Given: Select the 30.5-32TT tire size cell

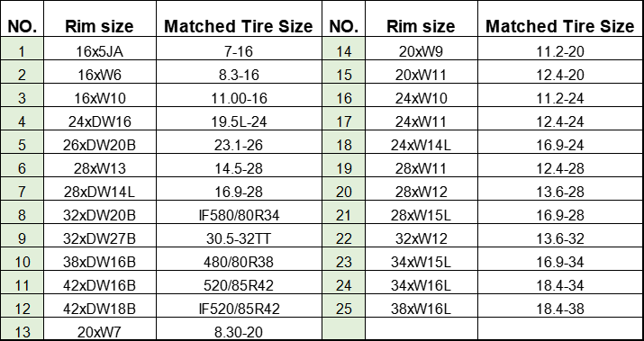Looking at the screenshot, I should [x=239, y=237].
